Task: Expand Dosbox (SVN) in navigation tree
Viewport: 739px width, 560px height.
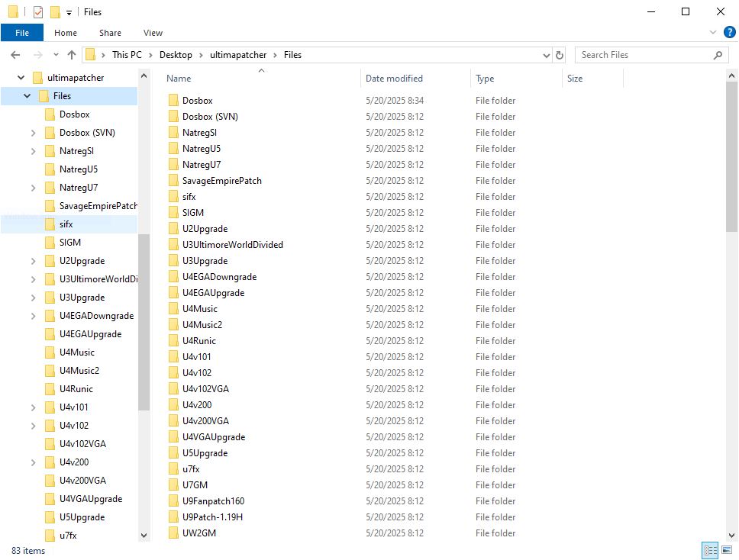Action: tap(33, 133)
